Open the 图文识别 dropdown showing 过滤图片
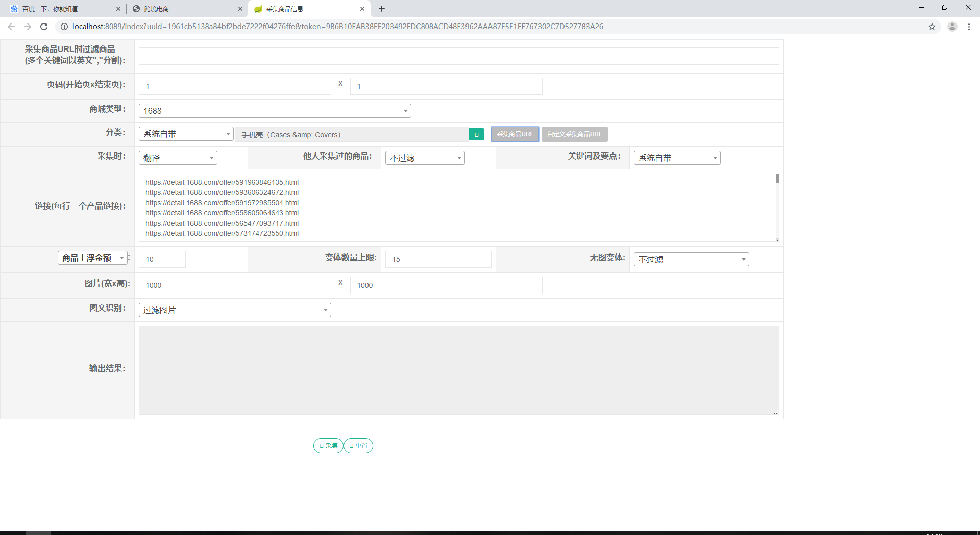The height and width of the screenshot is (535, 980). [235, 310]
